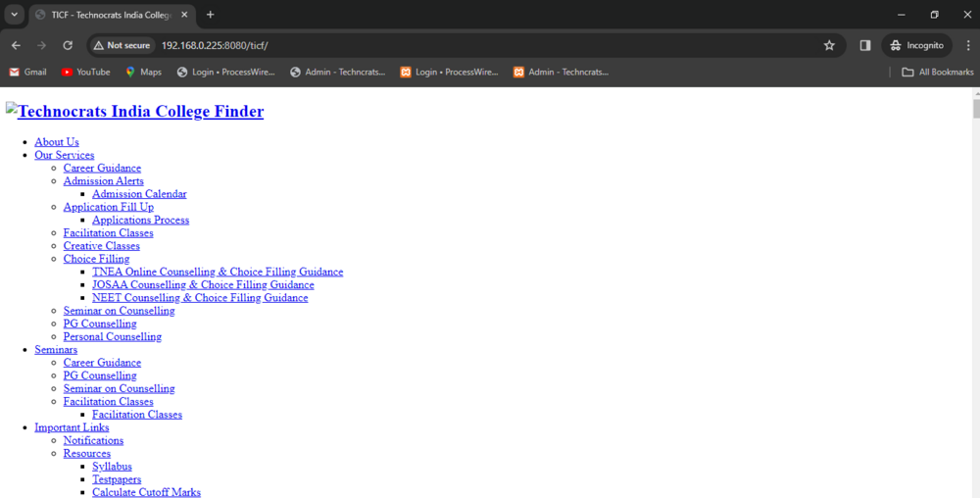This screenshot has height=498, width=980.
Task: Open the About Us link
Action: coord(57,142)
